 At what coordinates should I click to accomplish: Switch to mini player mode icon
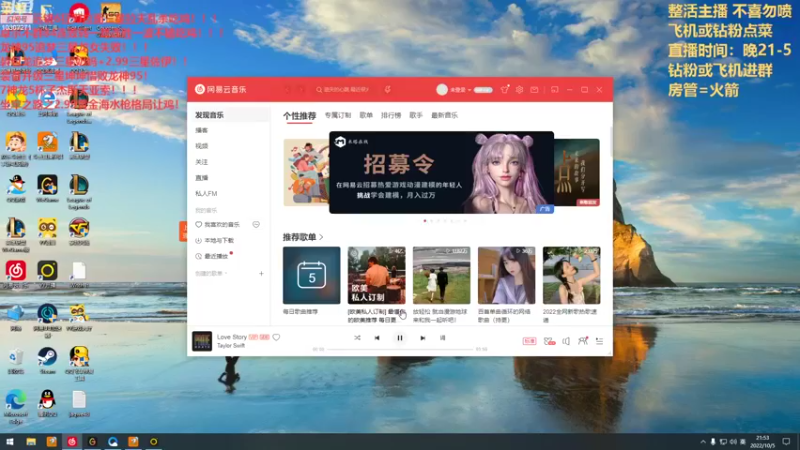(555, 90)
